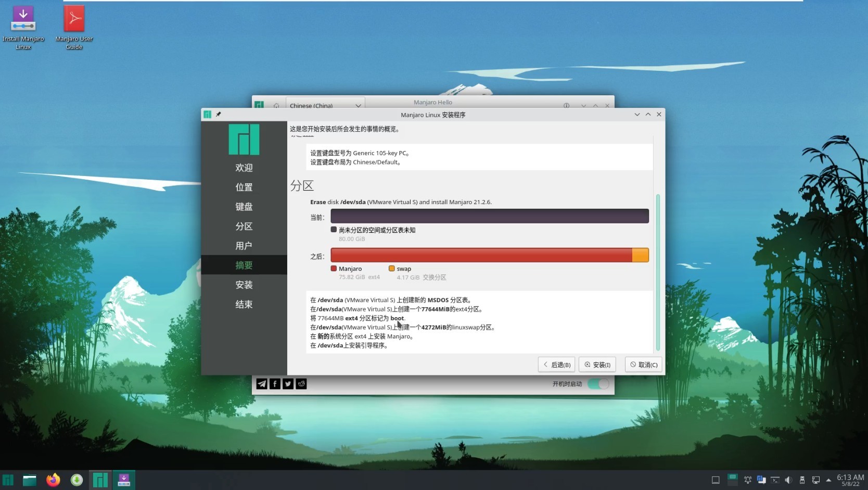The height and width of the screenshot is (490, 868).
Task: Open the Reddit link icon
Action: [301, 384]
